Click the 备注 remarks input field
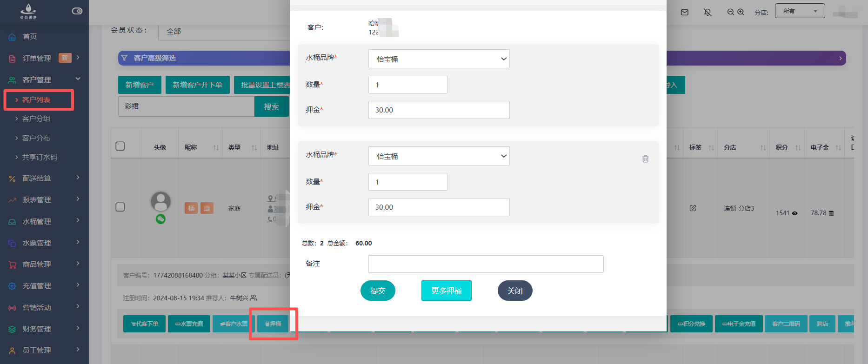This screenshot has height=364, width=868. 486,264
